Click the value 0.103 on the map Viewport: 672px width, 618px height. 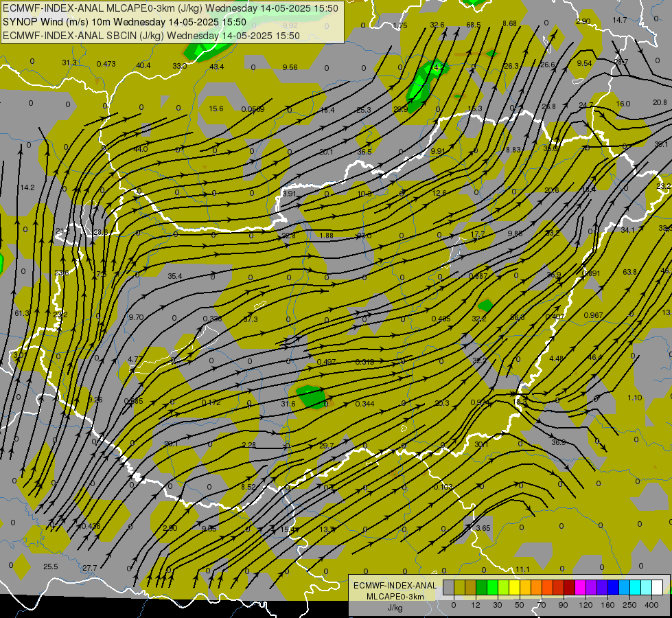[x=443, y=487]
